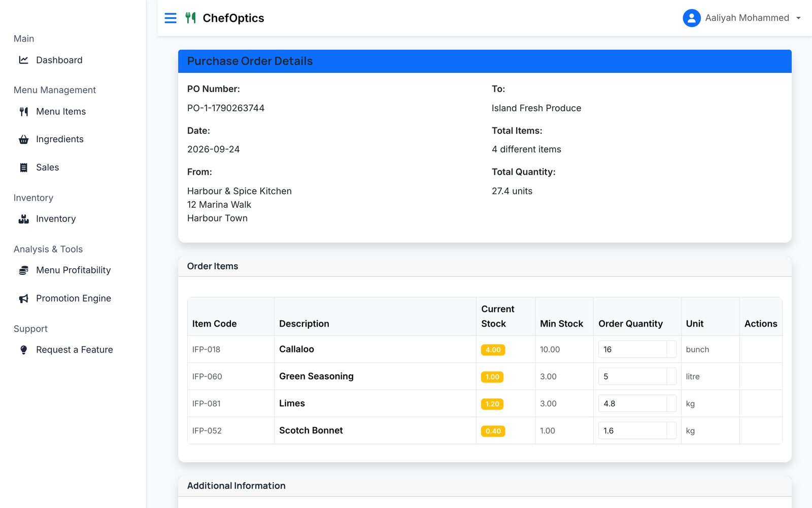Navigate to Ingredients
The image size is (812, 508).
coord(60,139)
